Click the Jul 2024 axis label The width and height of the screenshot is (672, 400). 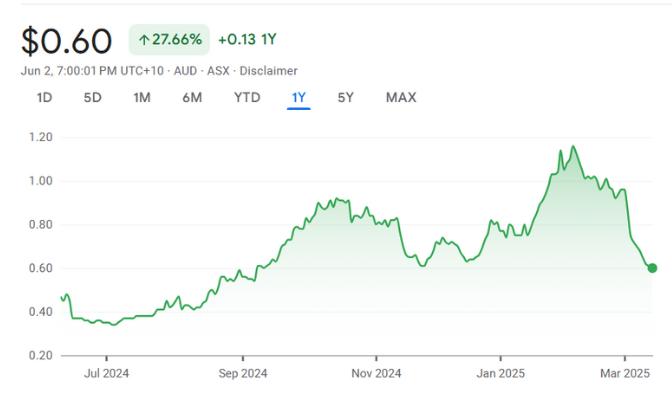tap(106, 374)
